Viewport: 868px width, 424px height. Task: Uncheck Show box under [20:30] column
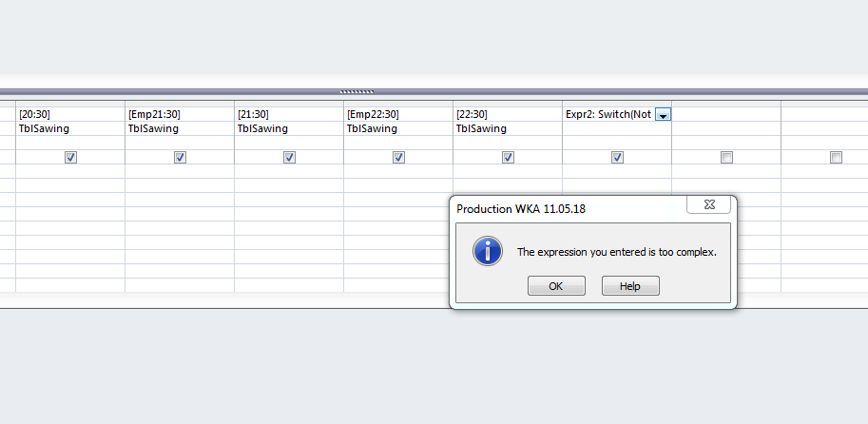click(70, 158)
